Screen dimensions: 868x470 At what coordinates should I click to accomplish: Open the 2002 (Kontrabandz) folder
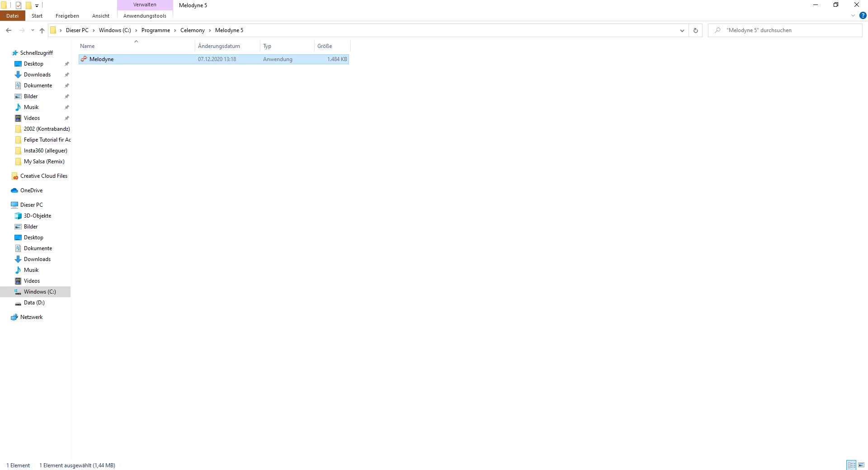pos(47,129)
